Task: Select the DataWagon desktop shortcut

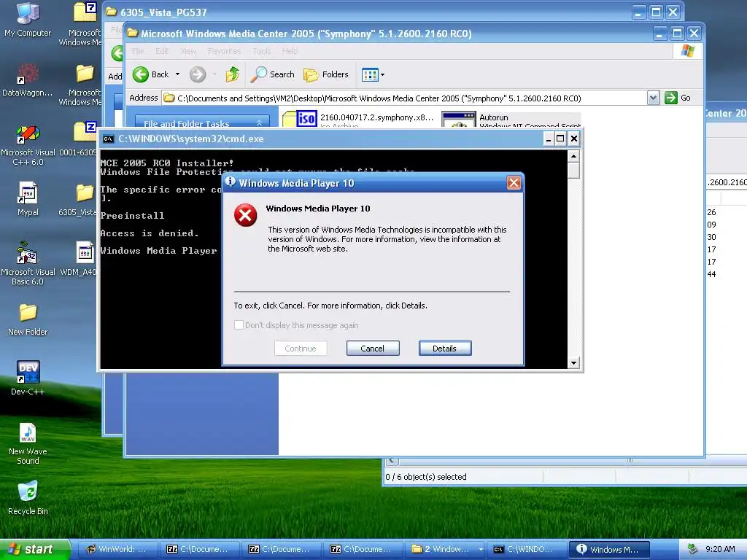Action: [x=28, y=80]
